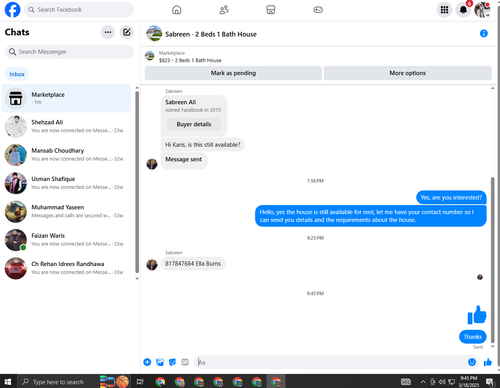Click the plus icon for more actions
Screen dimensions: 500x388
pos(147,362)
